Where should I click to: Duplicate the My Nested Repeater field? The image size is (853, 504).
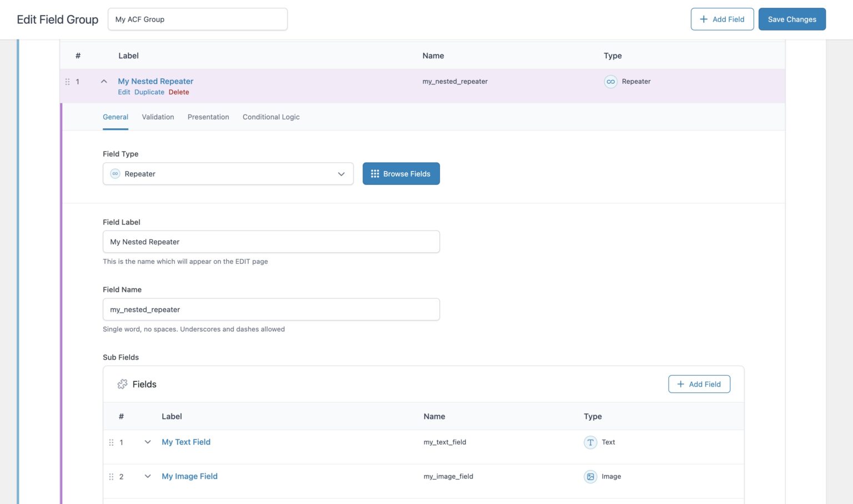[x=149, y=92]
